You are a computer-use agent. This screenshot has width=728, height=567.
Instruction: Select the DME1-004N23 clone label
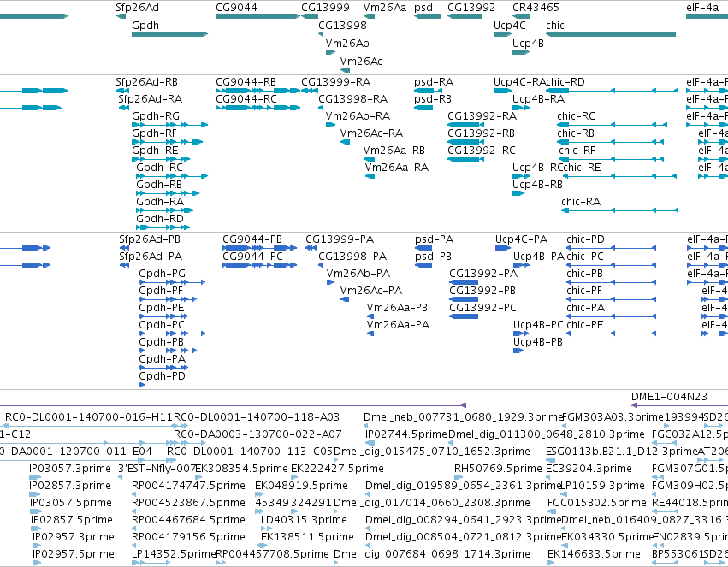[670, 397]
